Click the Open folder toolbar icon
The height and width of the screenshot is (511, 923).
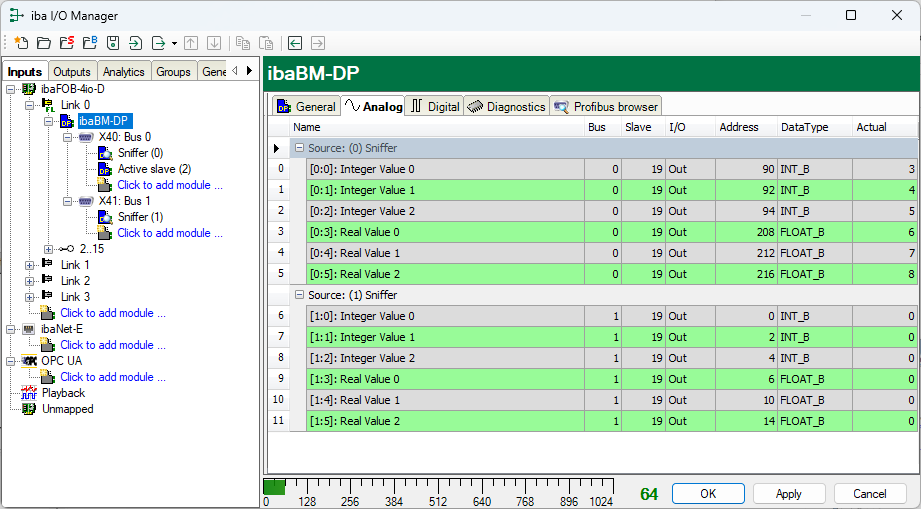pos(43,43)
